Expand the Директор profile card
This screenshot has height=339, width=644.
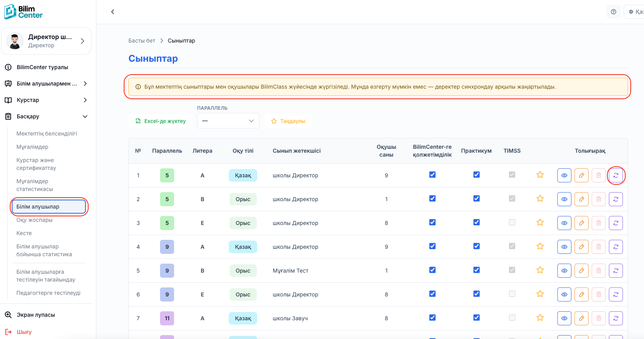[x=46, y=41]
